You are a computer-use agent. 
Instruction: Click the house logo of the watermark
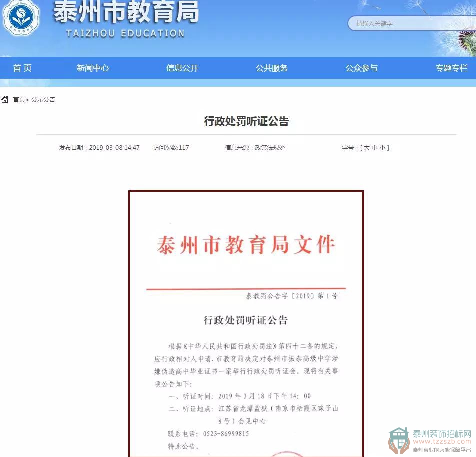point(399,440)
